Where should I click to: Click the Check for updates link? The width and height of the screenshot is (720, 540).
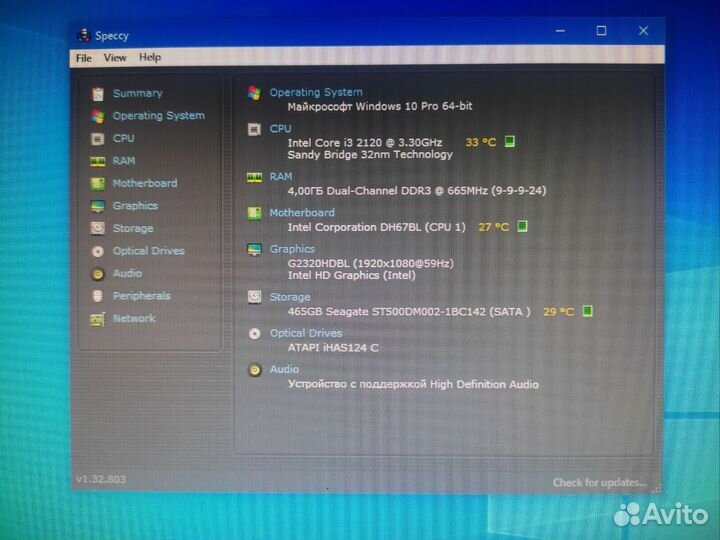point(600,483)
